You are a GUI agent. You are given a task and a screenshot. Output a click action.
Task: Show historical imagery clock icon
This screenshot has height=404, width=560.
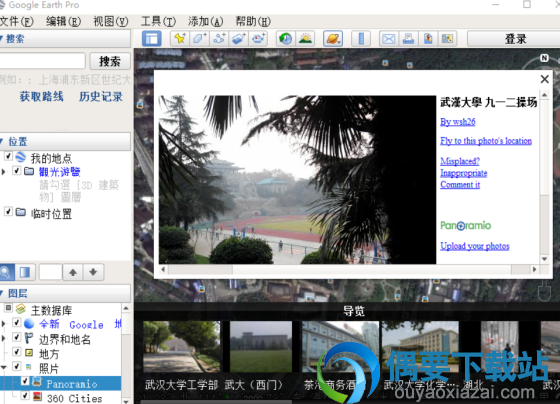(285, 39)
